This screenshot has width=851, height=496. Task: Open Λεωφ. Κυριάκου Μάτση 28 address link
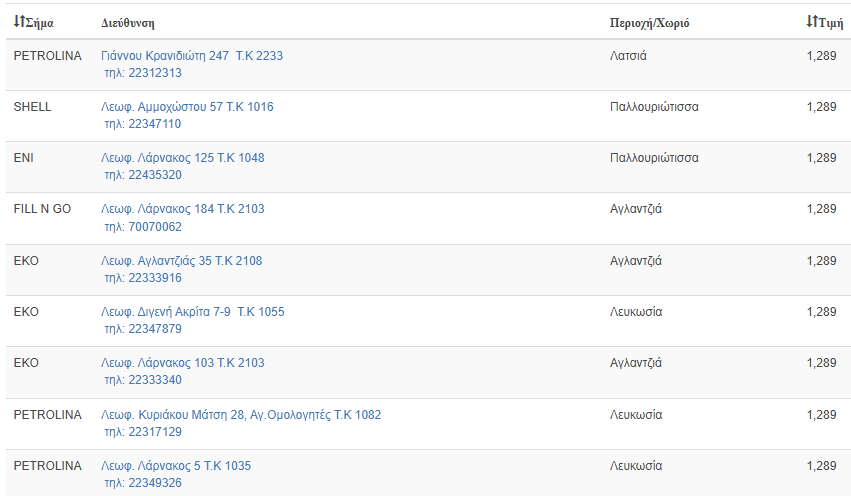[x=241, y=415]
